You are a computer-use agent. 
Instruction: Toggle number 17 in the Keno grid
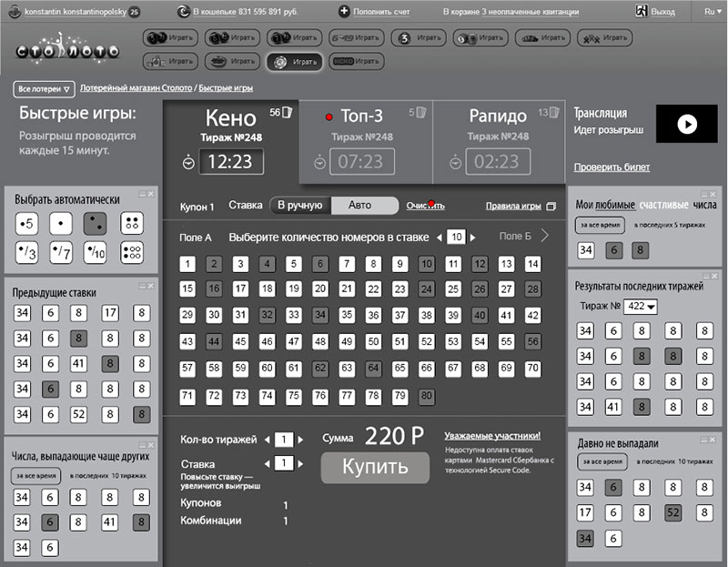coord(240,289)
